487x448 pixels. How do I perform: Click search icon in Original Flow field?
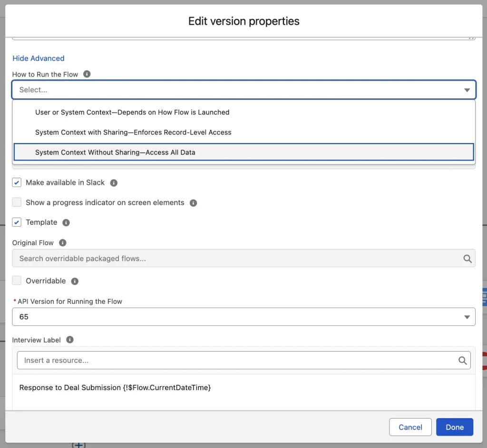point(468,258)
